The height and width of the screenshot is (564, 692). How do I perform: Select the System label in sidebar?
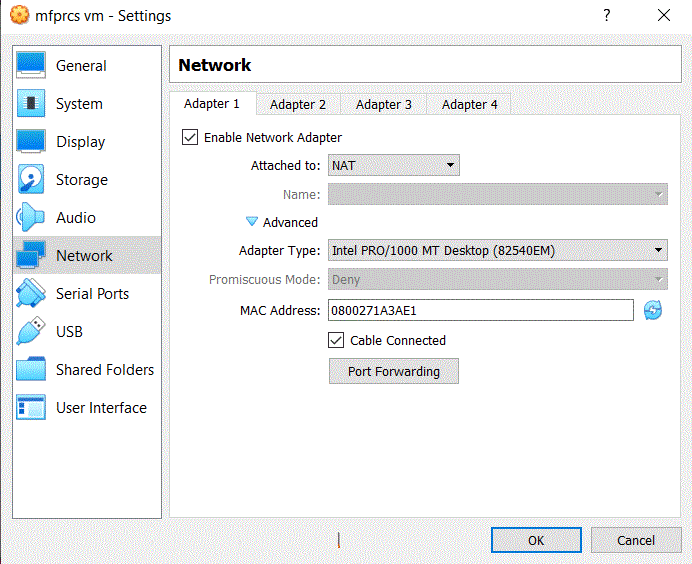(79, 104)
